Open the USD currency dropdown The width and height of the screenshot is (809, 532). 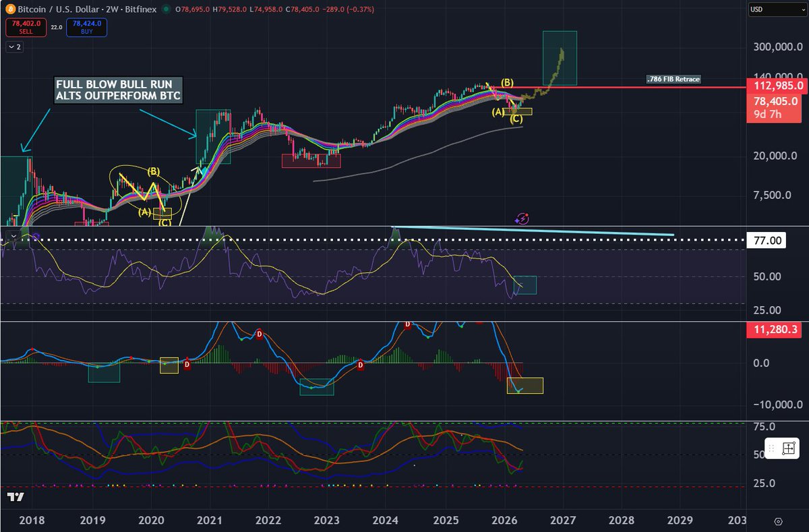(777, 11)
